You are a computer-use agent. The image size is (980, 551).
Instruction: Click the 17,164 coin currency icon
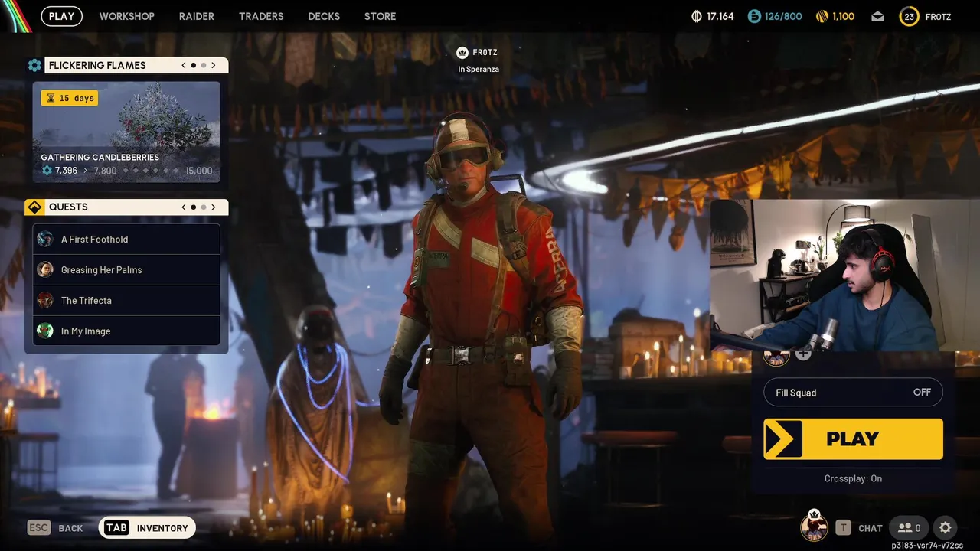tap(697, 16)
